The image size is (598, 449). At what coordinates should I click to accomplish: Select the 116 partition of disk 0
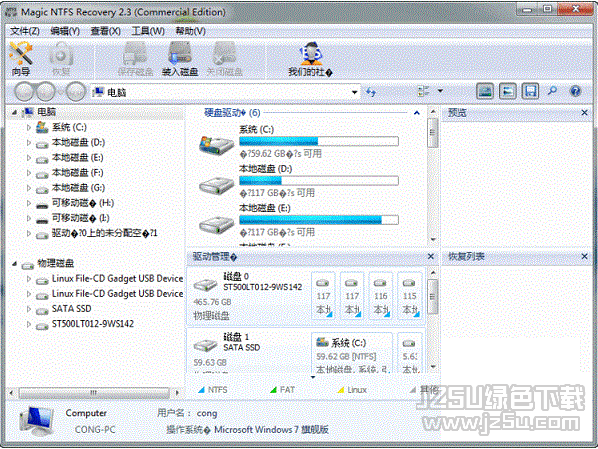[381, 295]
